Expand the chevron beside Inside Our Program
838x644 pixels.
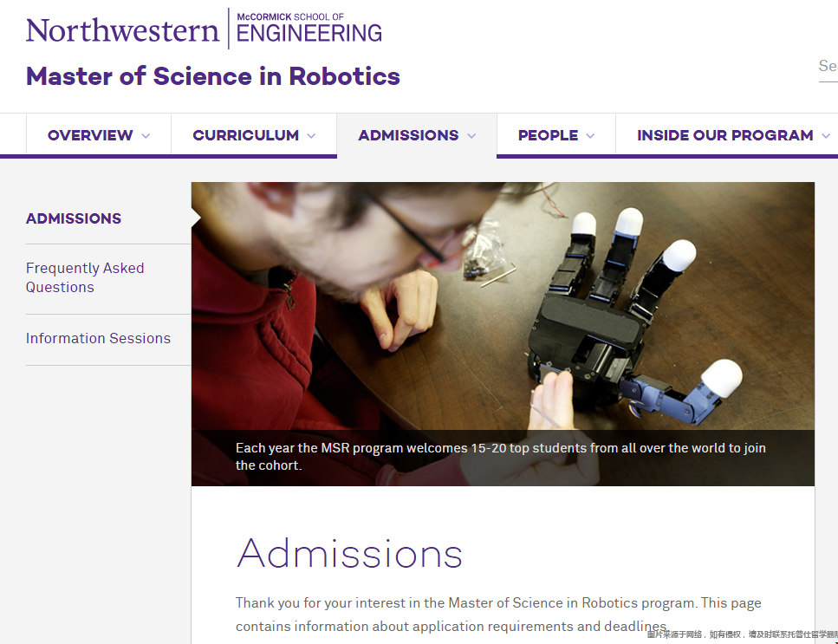(x=826, y=136)
